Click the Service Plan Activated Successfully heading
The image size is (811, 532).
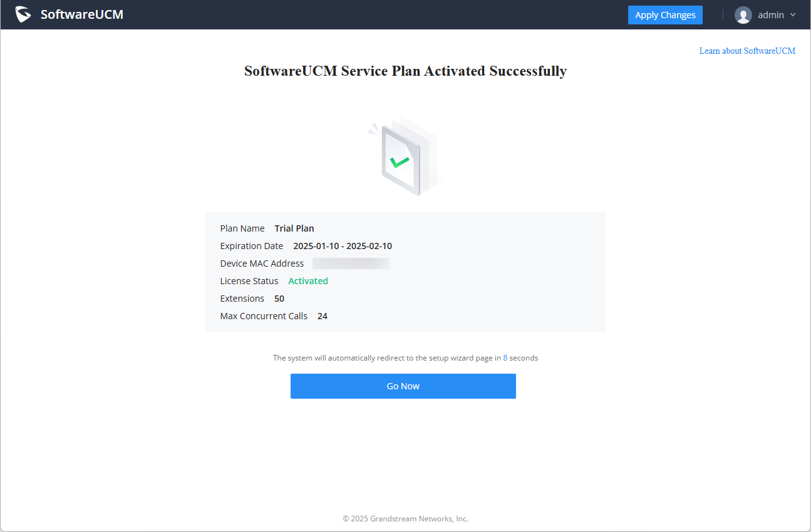[x=406, y=71]
